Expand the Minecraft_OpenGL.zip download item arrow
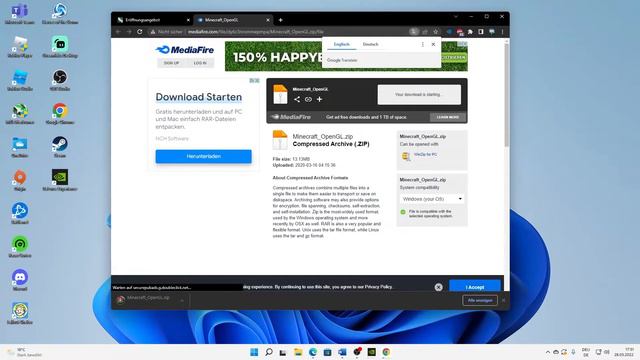Viewport: 640px width, 360px height. tap(182, 300)
